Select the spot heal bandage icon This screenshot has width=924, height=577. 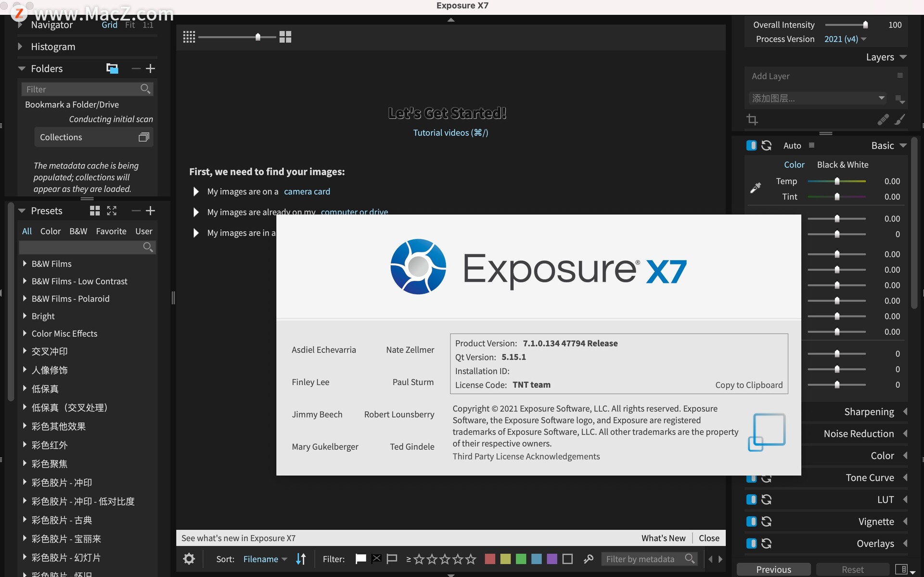point(883,119)
